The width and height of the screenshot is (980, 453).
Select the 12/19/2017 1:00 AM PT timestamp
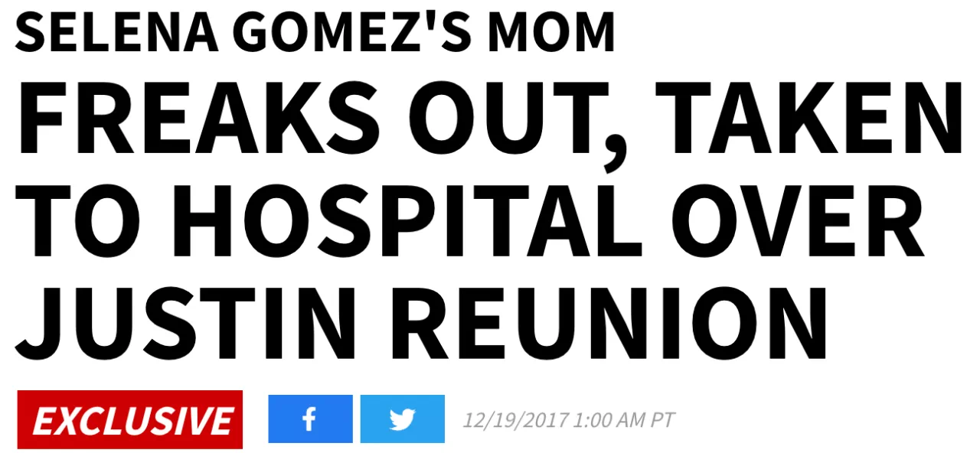[x=569, y=420]
